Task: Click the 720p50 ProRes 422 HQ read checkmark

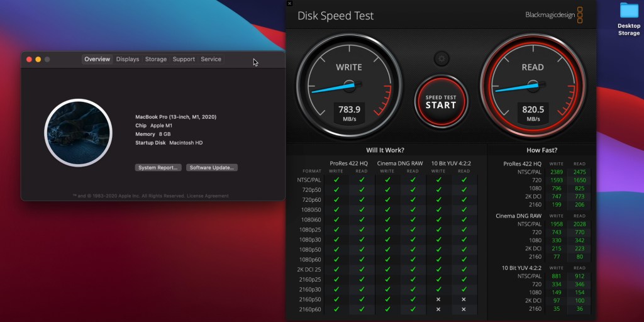Action: [x=362, y=190]
